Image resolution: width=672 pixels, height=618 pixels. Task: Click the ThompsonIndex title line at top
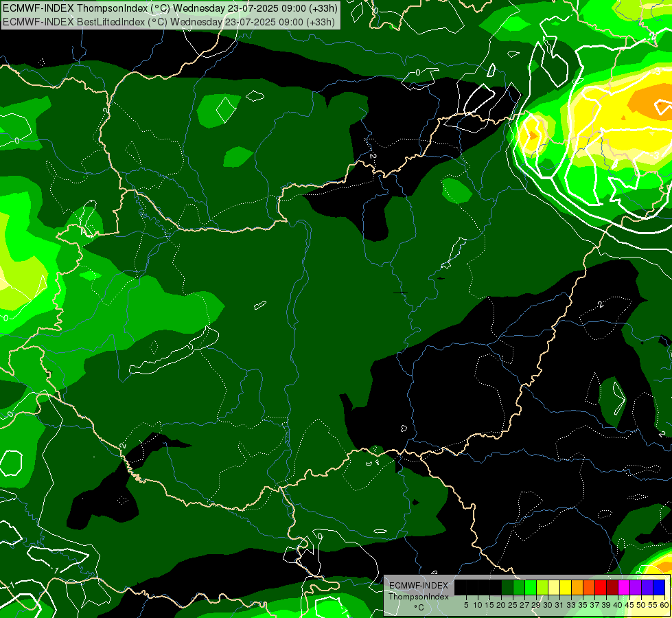click(x=170, y=8)
